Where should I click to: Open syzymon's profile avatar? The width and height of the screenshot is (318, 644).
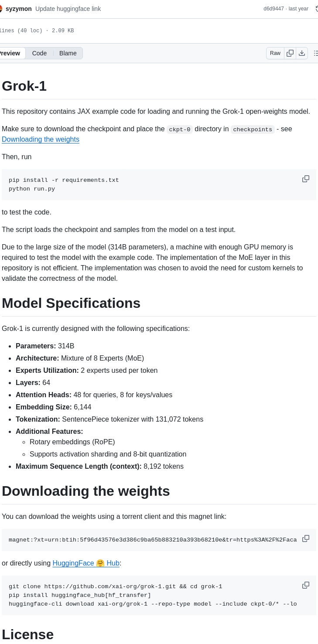click(x=2, y=8)
